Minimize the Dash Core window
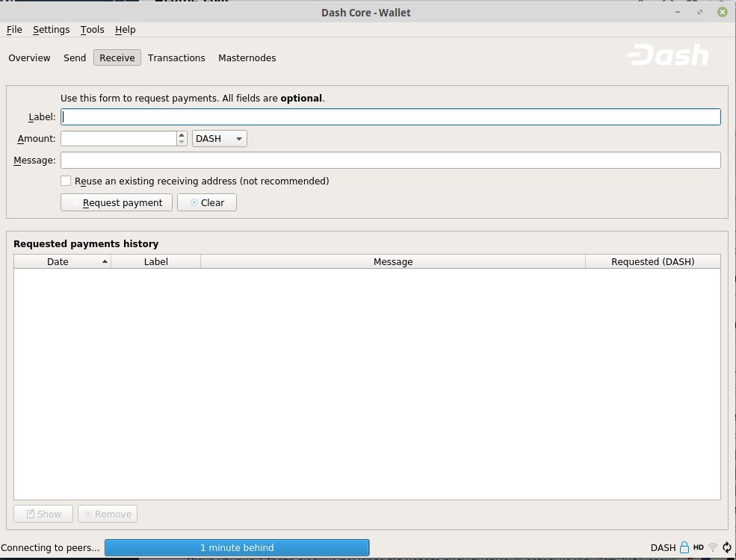Viewport: 736px width, 560px height. (x=677, y=12)
